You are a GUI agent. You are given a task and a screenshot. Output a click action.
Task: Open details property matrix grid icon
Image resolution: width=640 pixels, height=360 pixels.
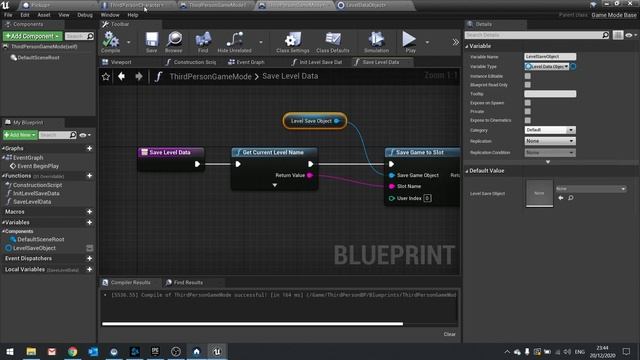tap(618, 35)
